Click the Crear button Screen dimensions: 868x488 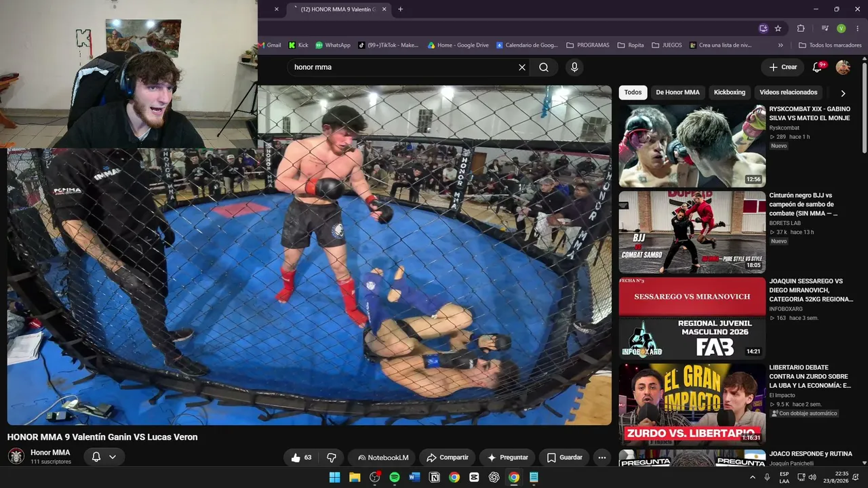[x=783, y=67]
